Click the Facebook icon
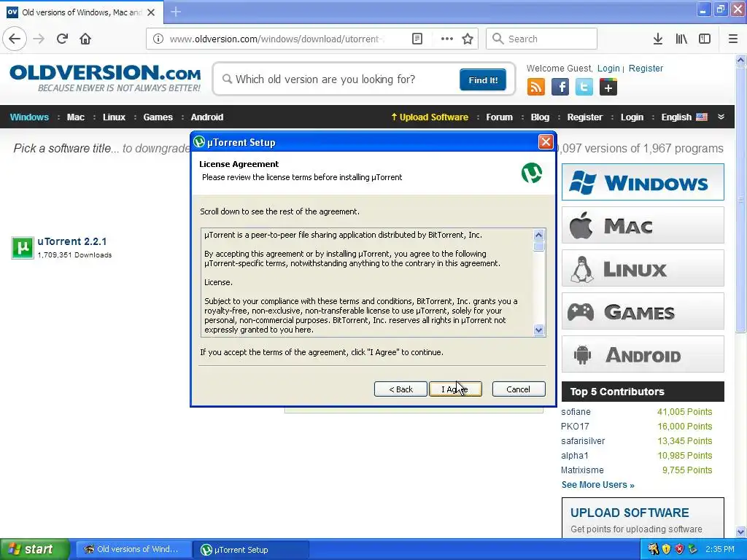Screen dimensions: 747x560 pos(560,87)
